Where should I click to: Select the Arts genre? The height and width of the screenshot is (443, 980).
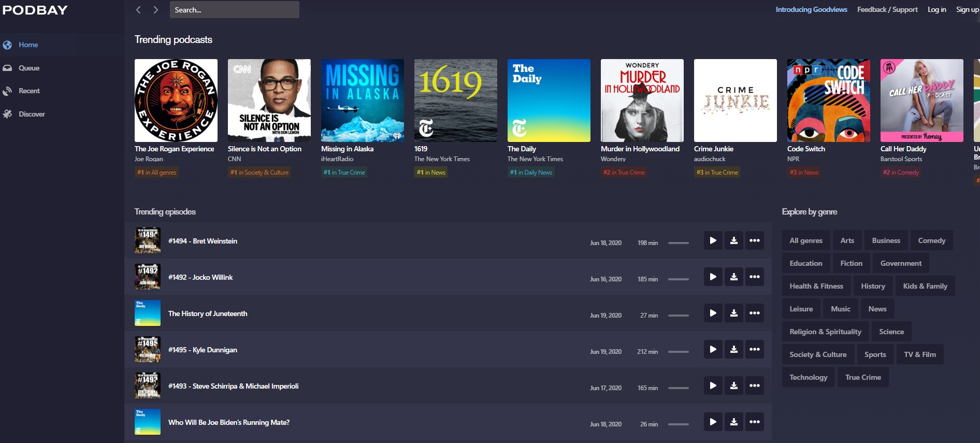(x=847, y=240)
